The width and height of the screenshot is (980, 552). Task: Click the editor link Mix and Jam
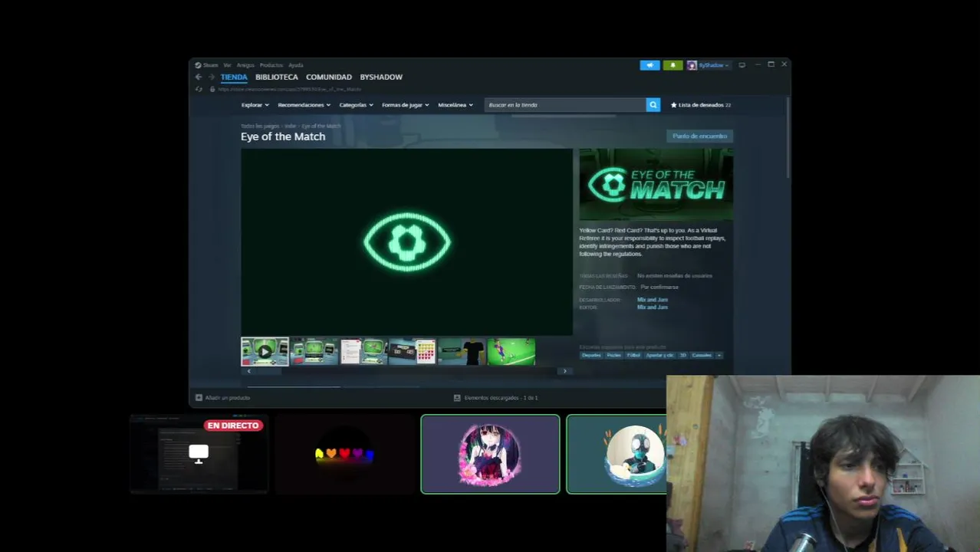pos(653,307)
